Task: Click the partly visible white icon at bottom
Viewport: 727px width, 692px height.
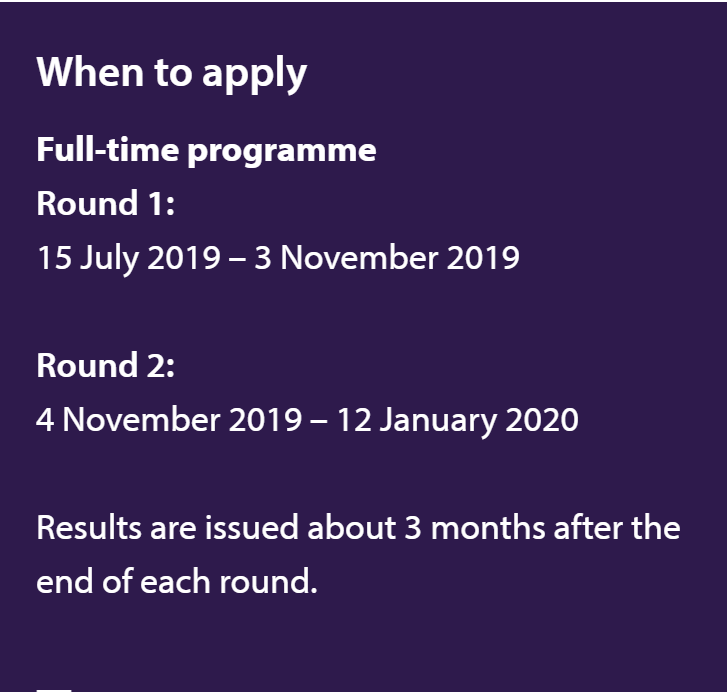Action: [54, 688]
